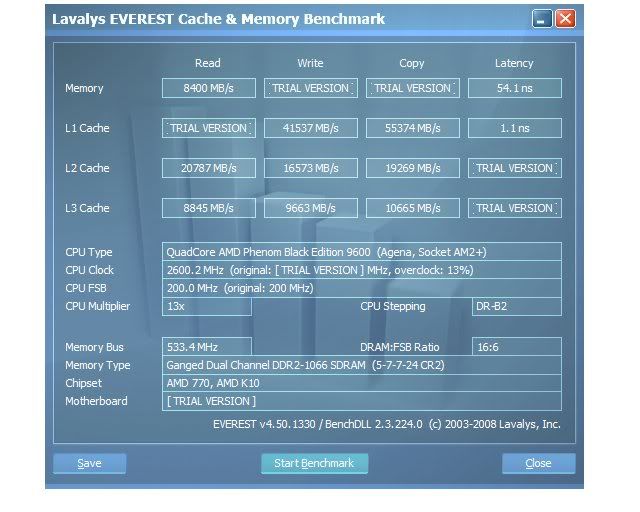Select L2 Cache Copy 19269 MB/s
Image resolution: width=640 pixels, height=512 pixels.
click(413, 168)
